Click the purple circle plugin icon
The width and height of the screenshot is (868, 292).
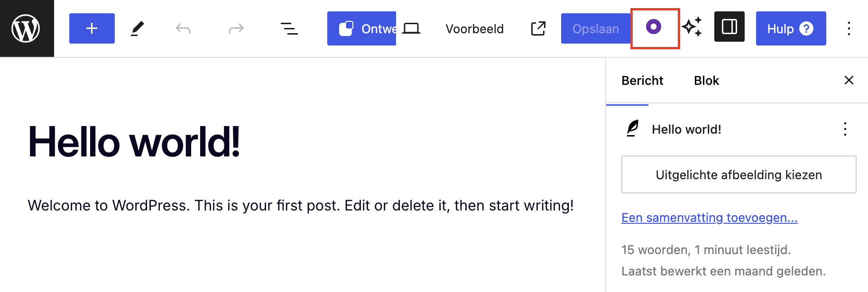[x=654, y=27]
